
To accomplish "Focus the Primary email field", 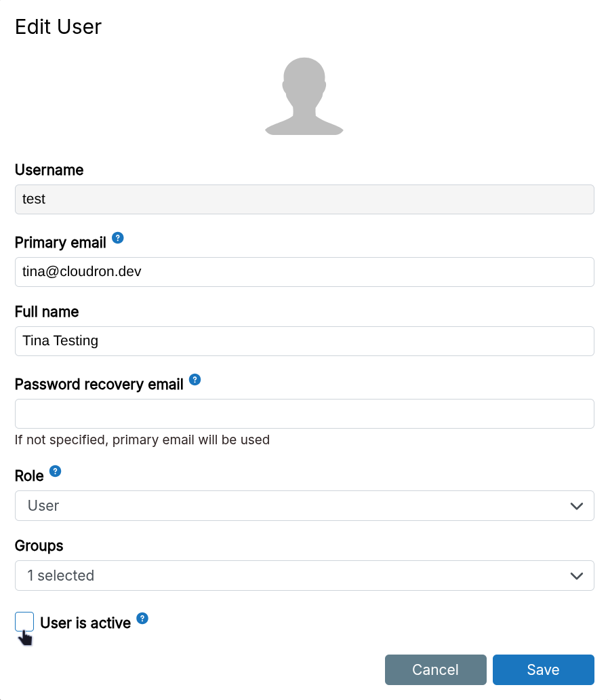I will tap(304, 272).
